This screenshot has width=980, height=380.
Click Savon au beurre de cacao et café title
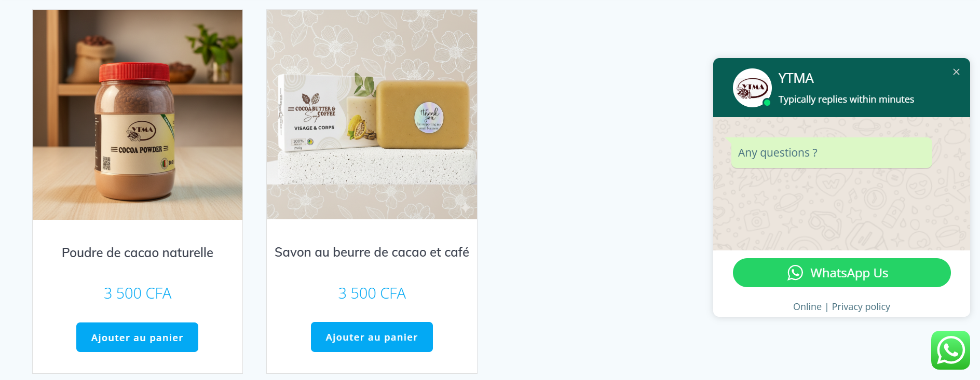click(372, 252)
